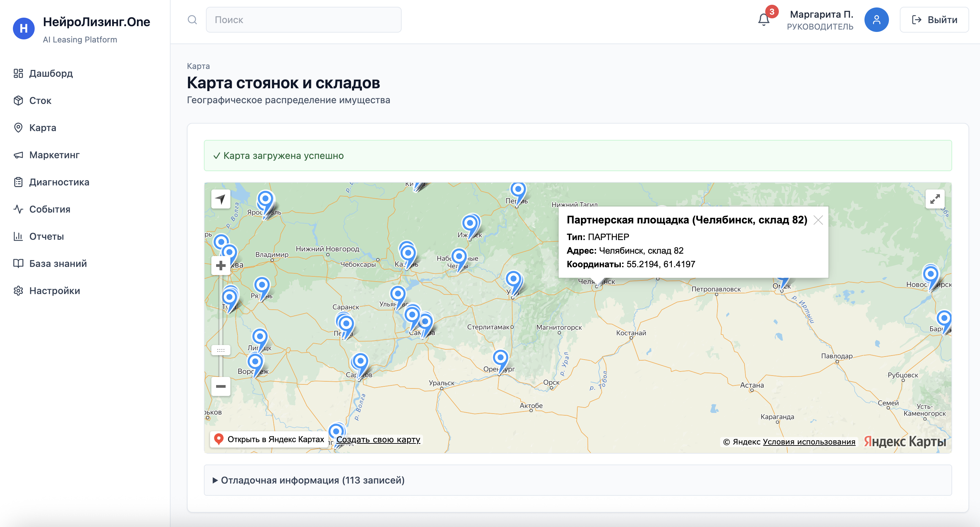Click the blue user avatar icon
Viewport: 980px width, 527px height.
(x=876, y=20)
